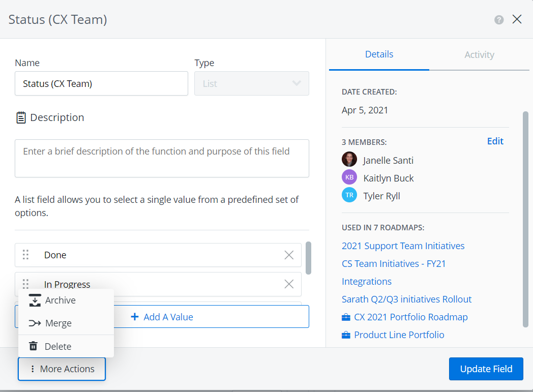Screen dimensions: 533x392
Task: Open the CX 2021 Portfolio Roadmap link
Action: 410,317
